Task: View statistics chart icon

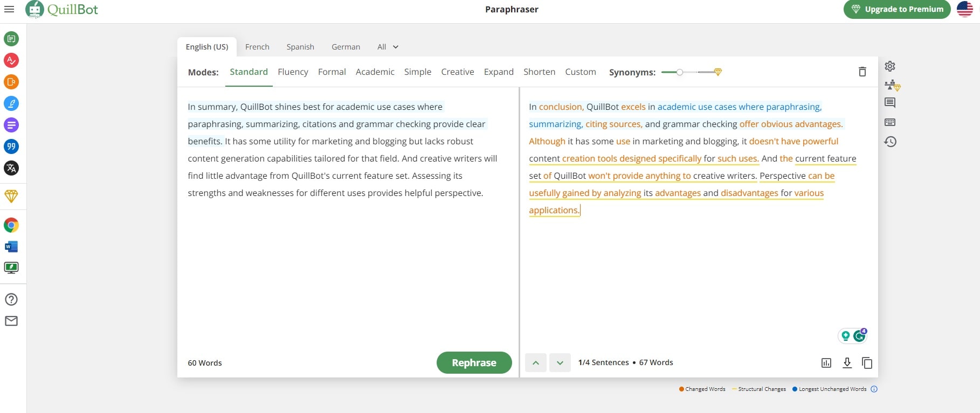Action: click(x=826, y=363)
